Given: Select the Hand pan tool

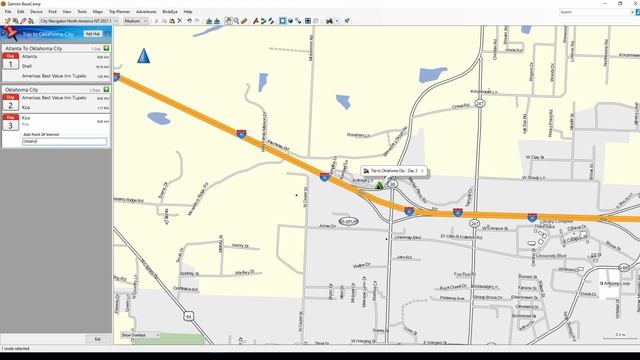Looking at the screenshot, I should 228,21.
